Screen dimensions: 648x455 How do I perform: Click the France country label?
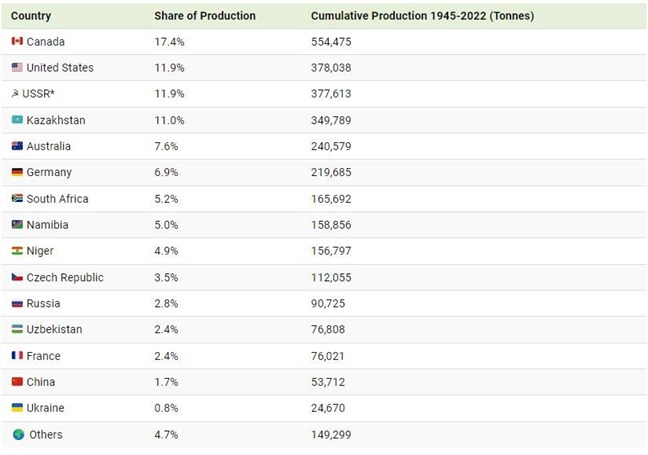[43, 356]
